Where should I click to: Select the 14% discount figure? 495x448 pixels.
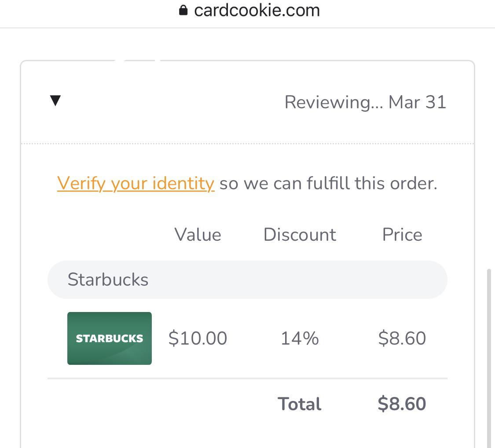point(300,338)
